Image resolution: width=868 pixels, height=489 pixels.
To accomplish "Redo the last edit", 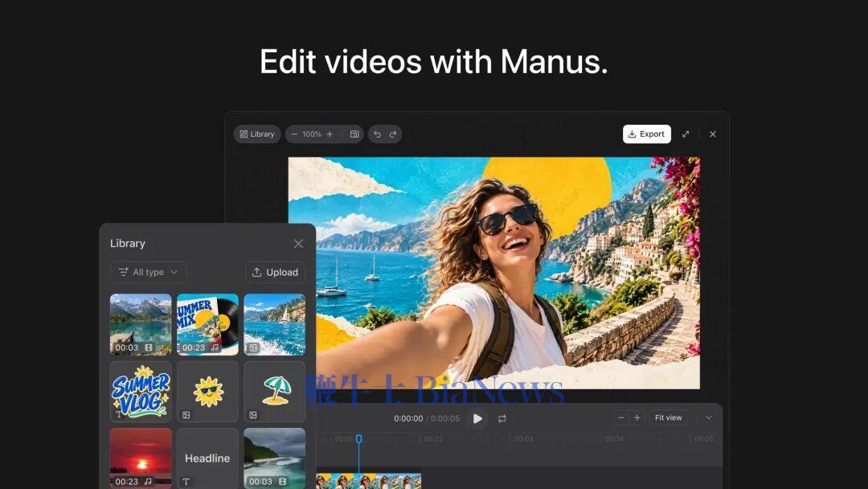I will point(393,134).
